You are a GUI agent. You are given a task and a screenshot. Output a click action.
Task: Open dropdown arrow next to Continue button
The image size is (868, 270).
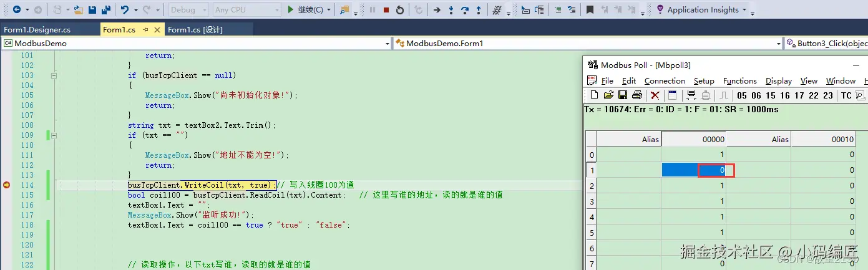coord(329,10)
